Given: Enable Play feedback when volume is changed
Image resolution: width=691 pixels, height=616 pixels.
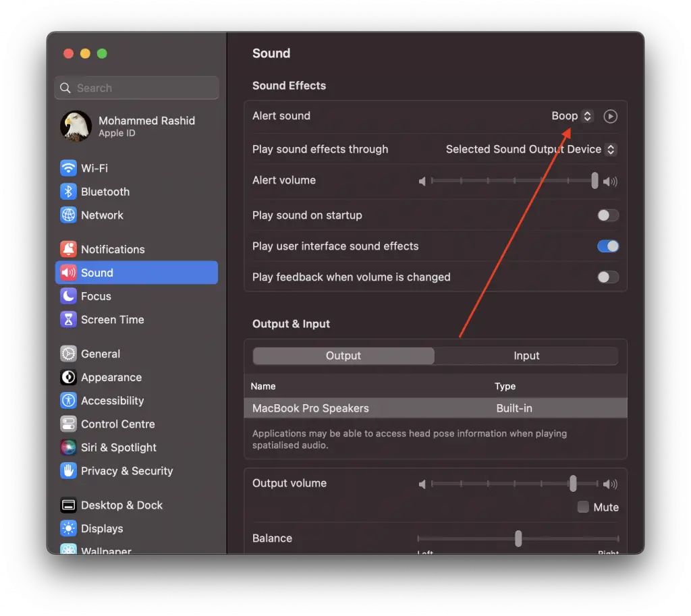Looking at the screenshot, I should click(x=608, y=277).
